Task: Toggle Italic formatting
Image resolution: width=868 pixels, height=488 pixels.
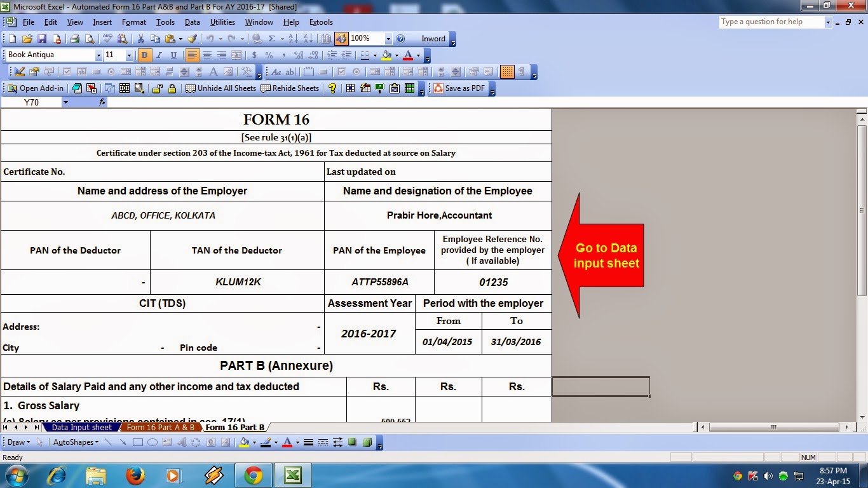Action: (x=159, y=55)
